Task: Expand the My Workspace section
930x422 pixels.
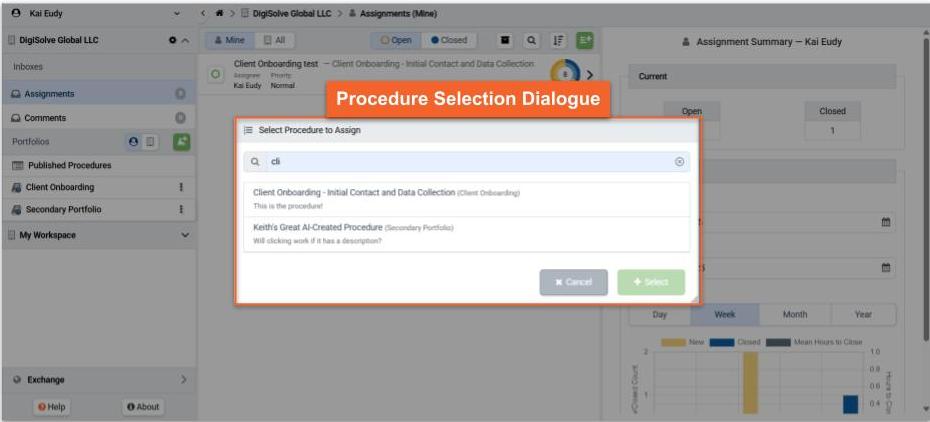Action: [x=184, y=235]
